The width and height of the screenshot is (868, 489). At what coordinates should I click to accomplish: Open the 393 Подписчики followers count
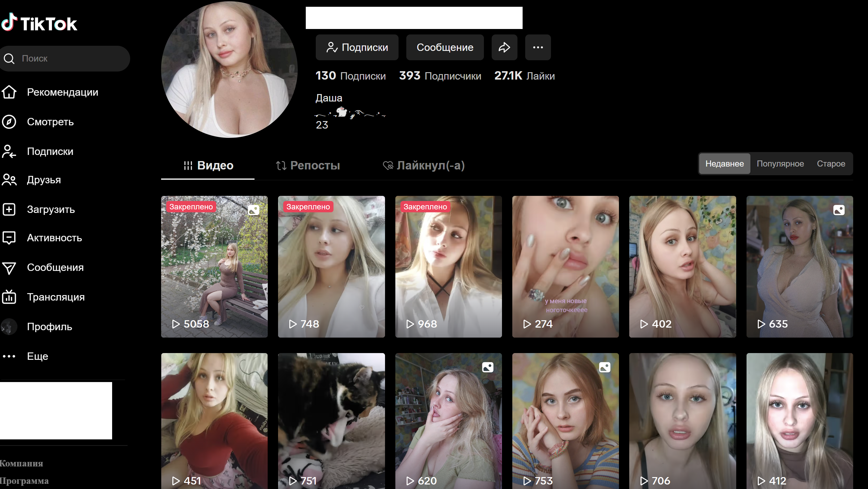[x=440, y=76]
